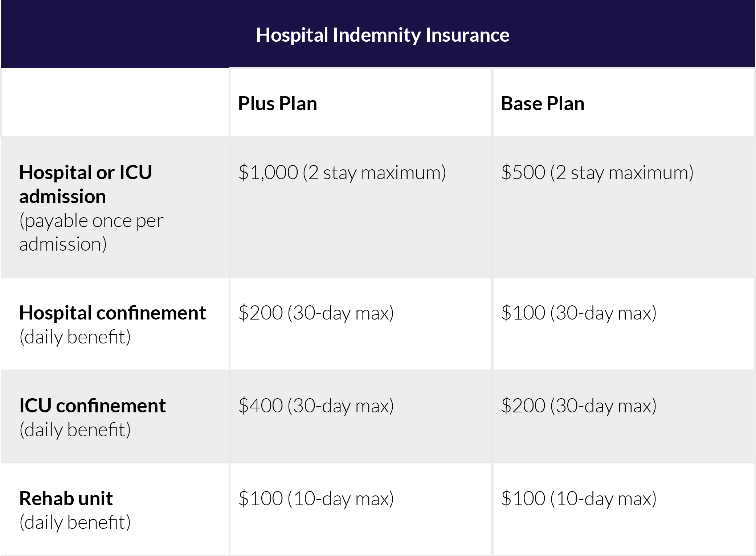Image resolution: width=756 pixels, height=556 pixels.
Task: Click the empty cell left of Plus Plan
Action: (x=115, y=103)
